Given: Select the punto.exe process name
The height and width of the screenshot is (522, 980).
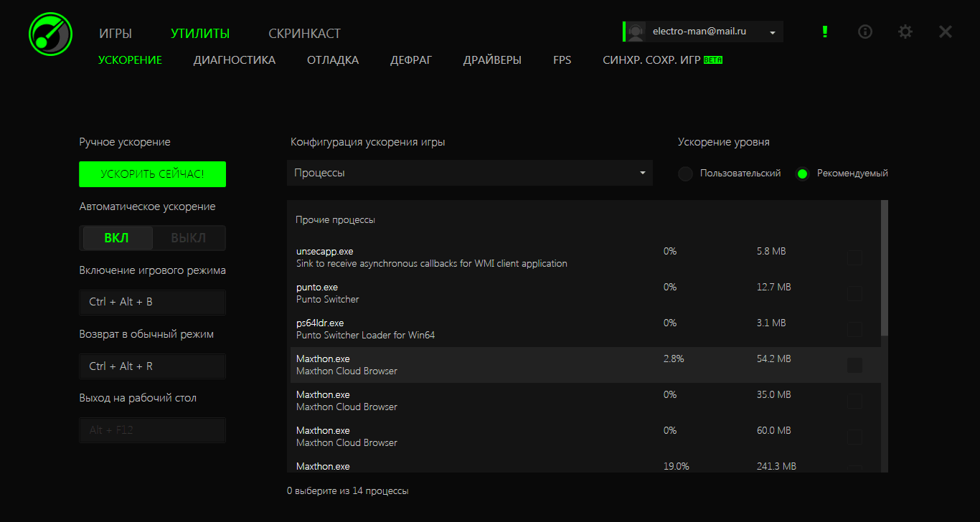Looking at the screenshot, I should (319, 288).
